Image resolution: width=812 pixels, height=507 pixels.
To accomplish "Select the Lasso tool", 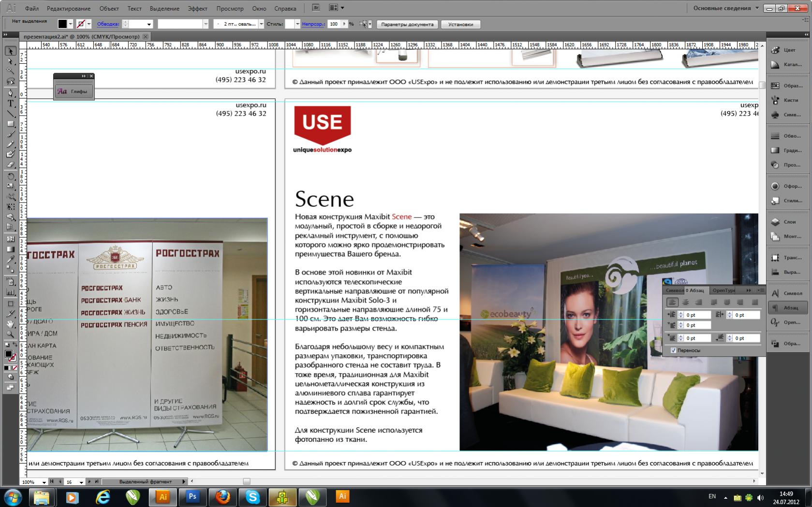I will (10, 82).
